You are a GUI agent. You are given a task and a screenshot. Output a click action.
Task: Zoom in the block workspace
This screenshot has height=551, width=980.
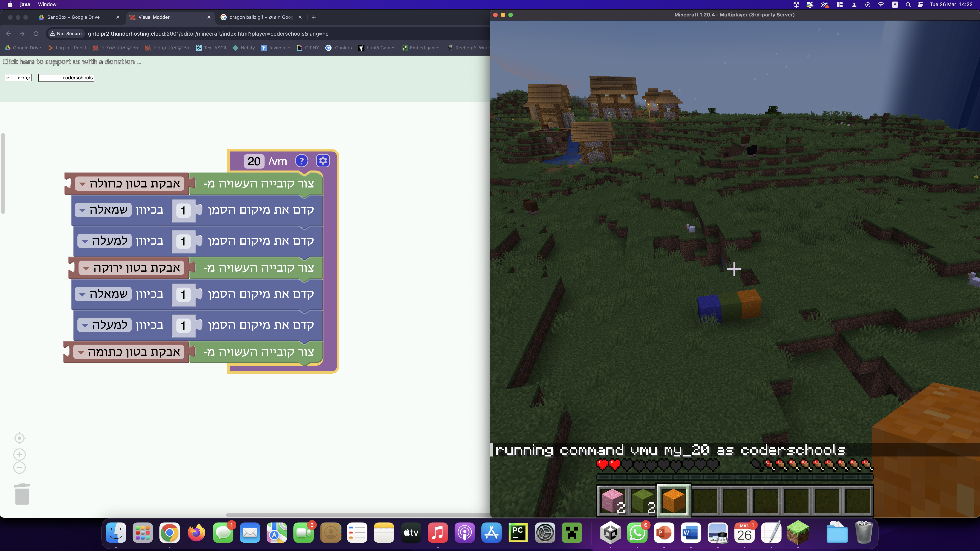tap(19, 454)
